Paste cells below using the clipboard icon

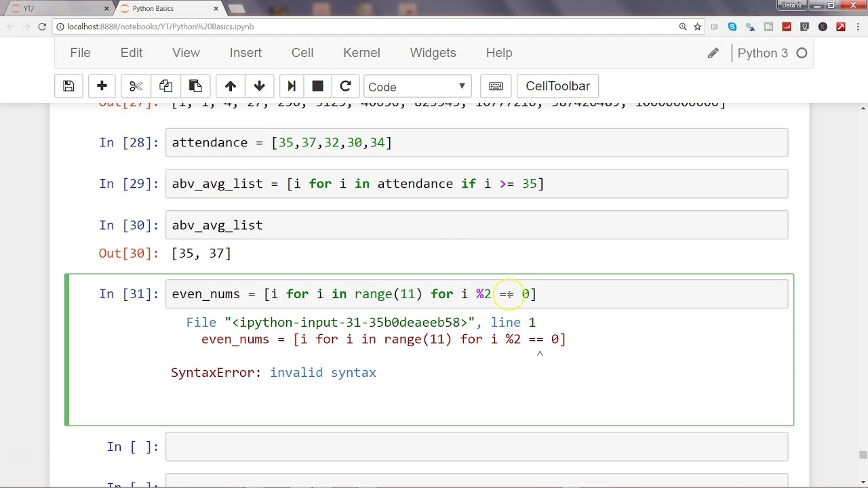pyautogui.click(x=195, y=86)
